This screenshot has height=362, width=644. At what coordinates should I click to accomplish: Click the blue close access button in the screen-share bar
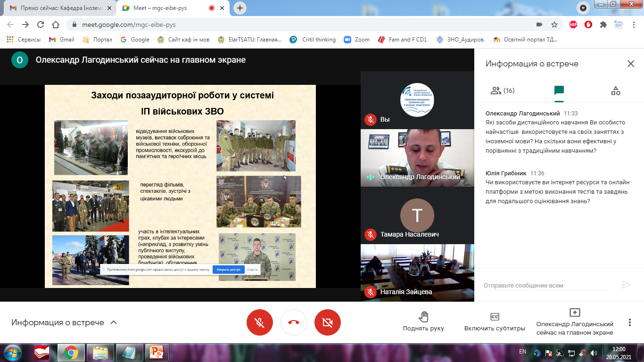pos(228,270)
